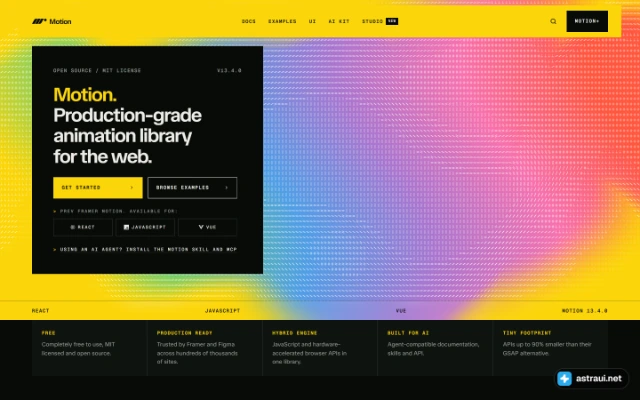Select the Vue framework button
Screen dimensions: 640x400
207,227
